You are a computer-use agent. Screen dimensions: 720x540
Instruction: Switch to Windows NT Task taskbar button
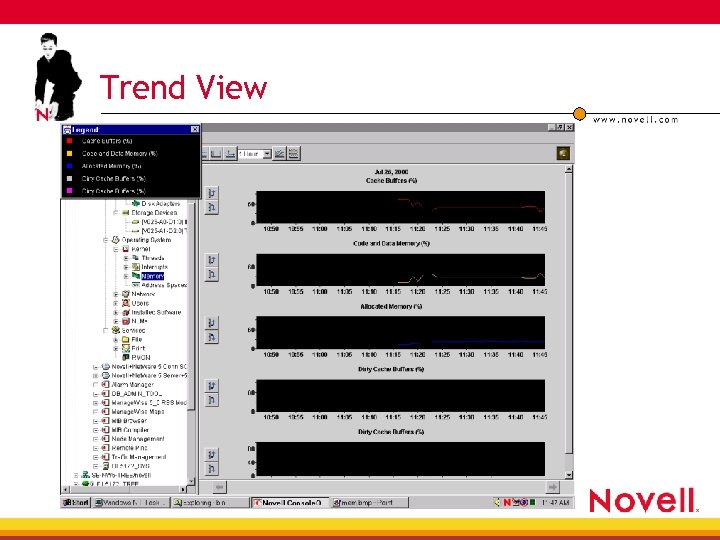pos(132,502)
